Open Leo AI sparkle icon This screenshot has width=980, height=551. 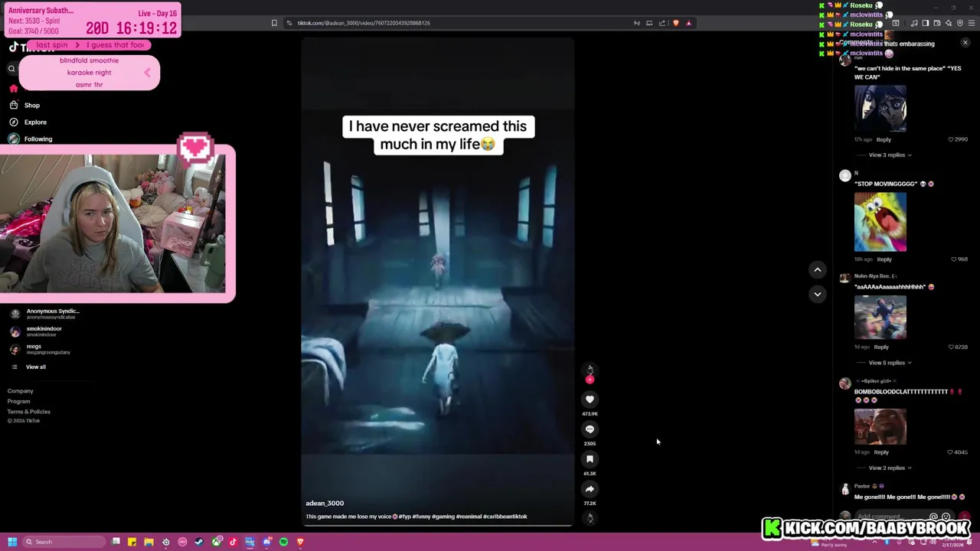coord(949,23)
